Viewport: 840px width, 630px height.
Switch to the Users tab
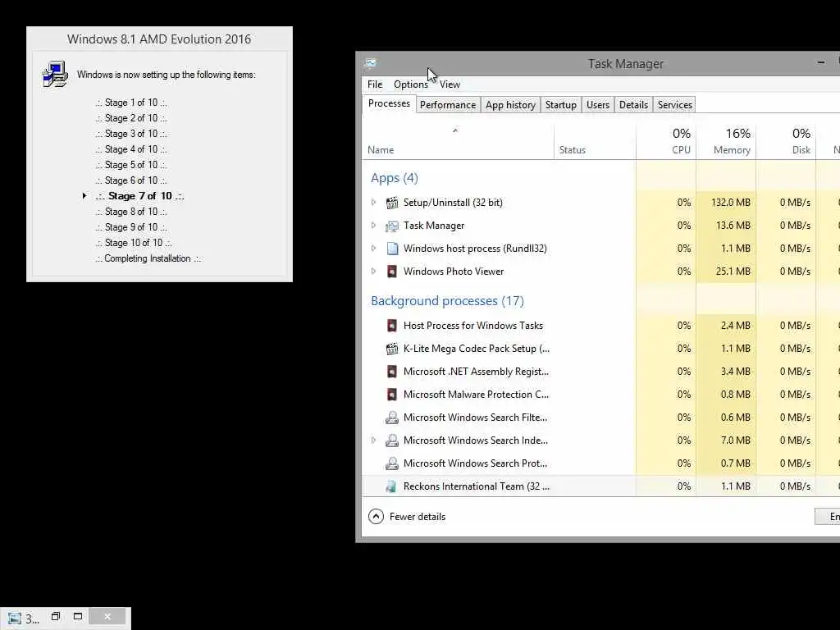(598, 105)
